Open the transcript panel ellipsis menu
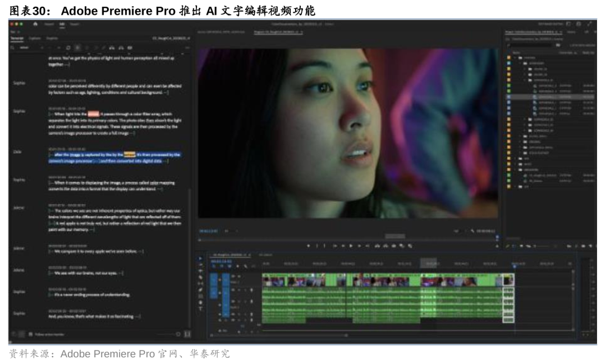The image size is (606, 364). point(187,48)
